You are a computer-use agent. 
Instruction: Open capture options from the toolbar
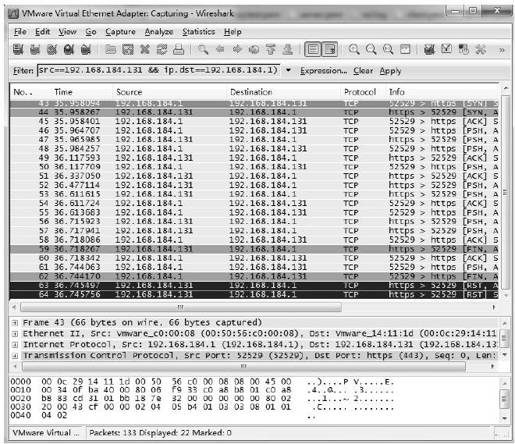pyautogui.click(x=35, y=50)
